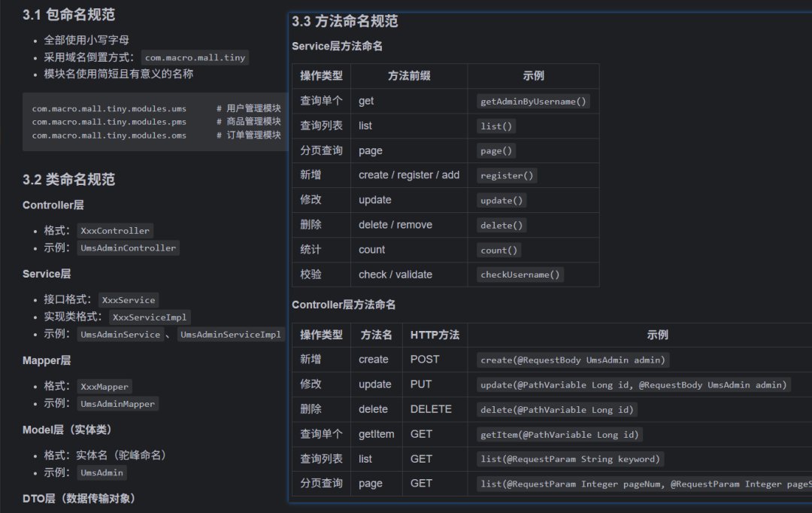Image resolution: width=812 pixels, height=513 pixels.
Task: Select the XxxController code tag
Action: tap(115, 231)
